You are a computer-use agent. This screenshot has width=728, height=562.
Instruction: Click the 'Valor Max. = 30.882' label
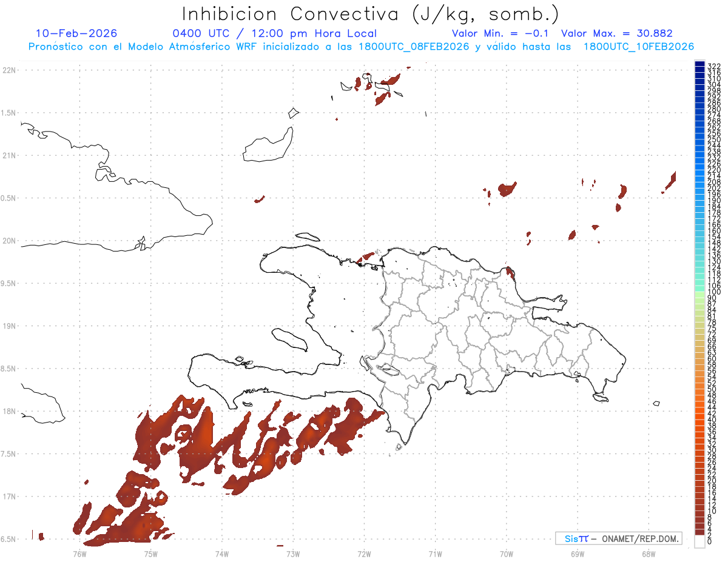pyautogui.click(x=617, y=33)
